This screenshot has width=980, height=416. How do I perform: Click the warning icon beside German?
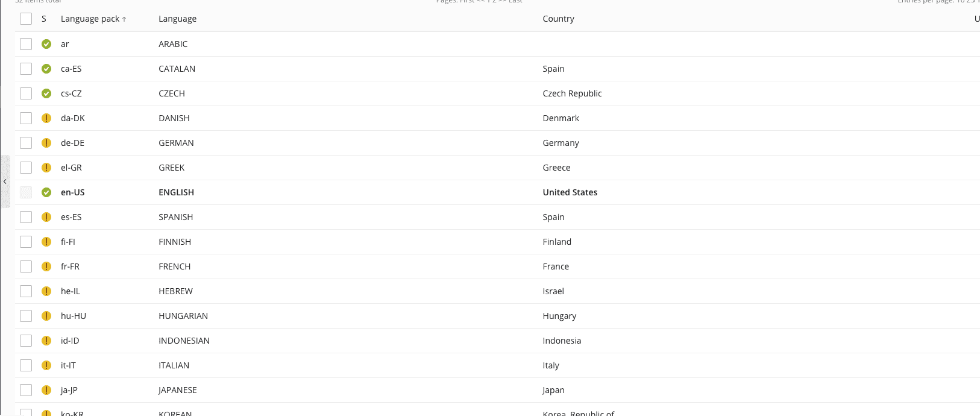click(46, 143)
